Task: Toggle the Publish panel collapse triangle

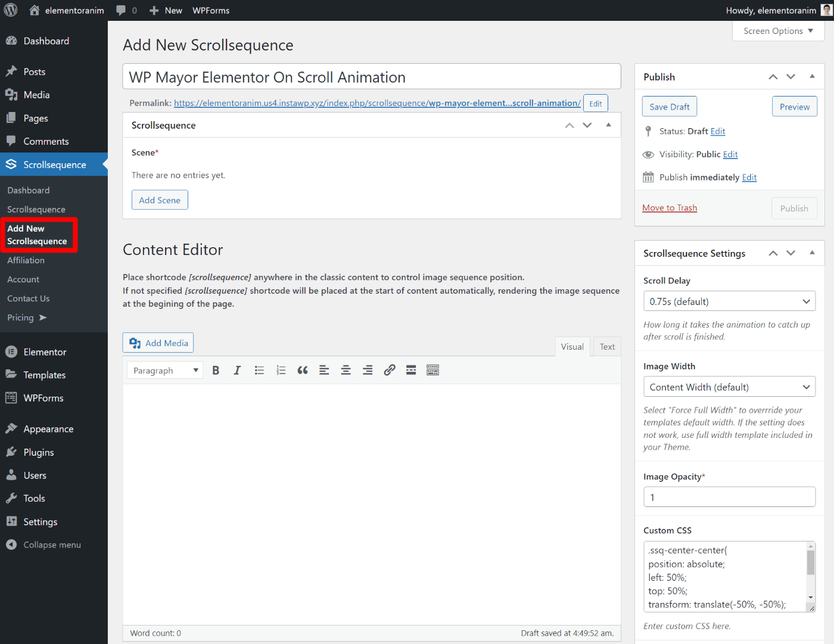Action: click(812, 76)
